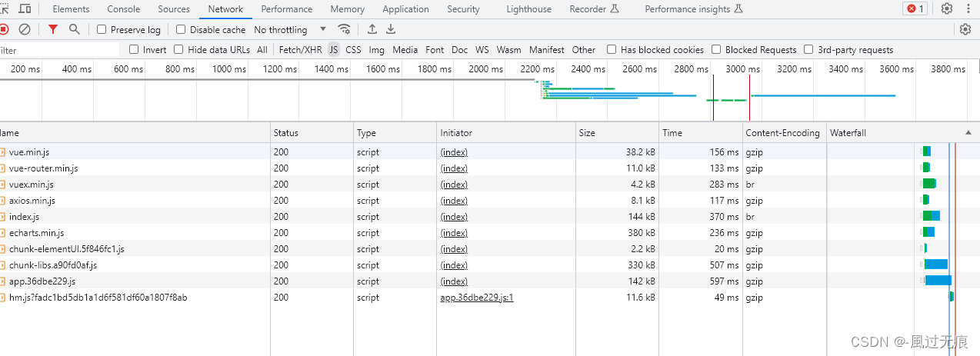Stop recording network log
This screenshot has height=356, width=980.
(3, 29)
